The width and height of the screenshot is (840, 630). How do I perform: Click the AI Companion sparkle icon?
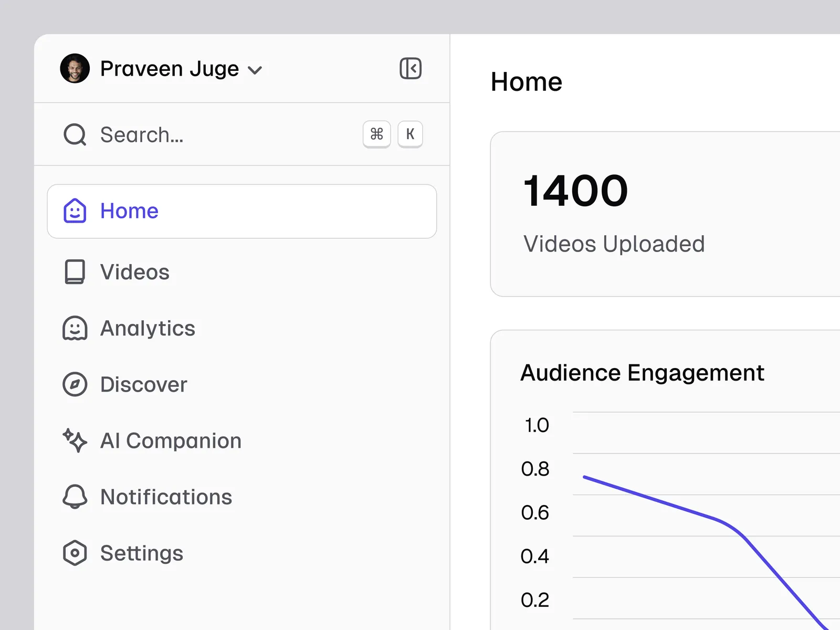[75, 440]
